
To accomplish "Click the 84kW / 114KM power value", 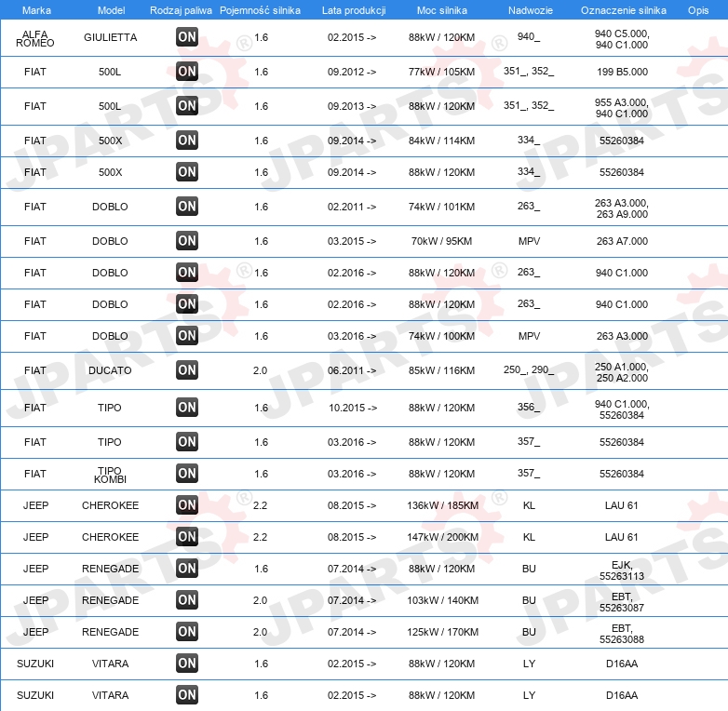I will [441, 141].
